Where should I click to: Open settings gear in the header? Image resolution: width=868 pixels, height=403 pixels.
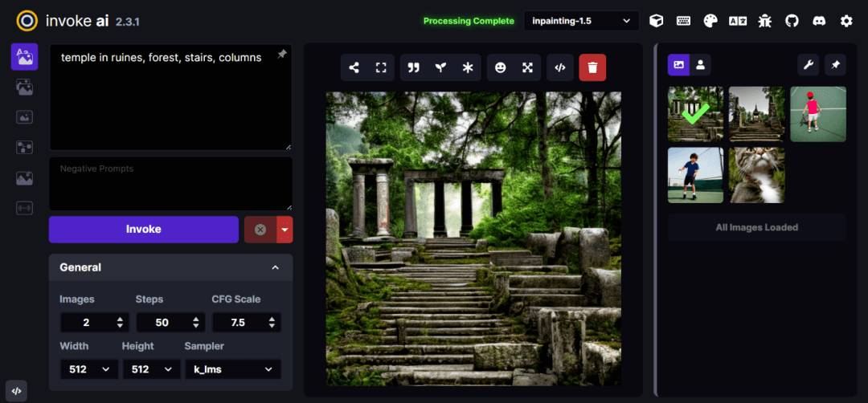click(846, 21)
